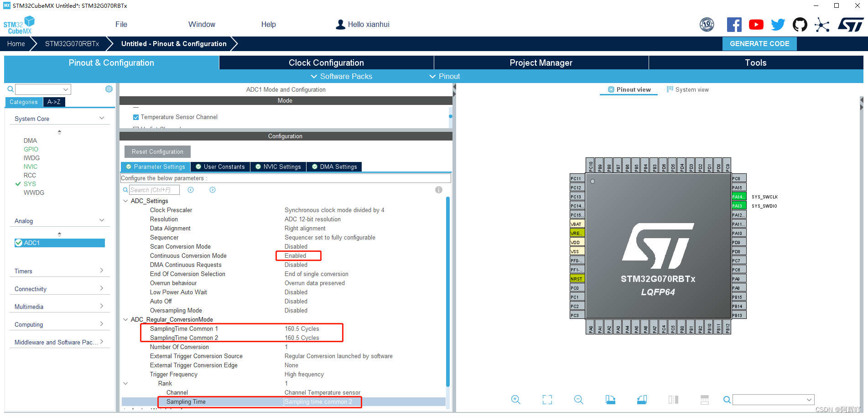Image resolution: width=868 pixels, height=417 pixels.
Task: Open the GitHub link icon
Action: (800, 25)
